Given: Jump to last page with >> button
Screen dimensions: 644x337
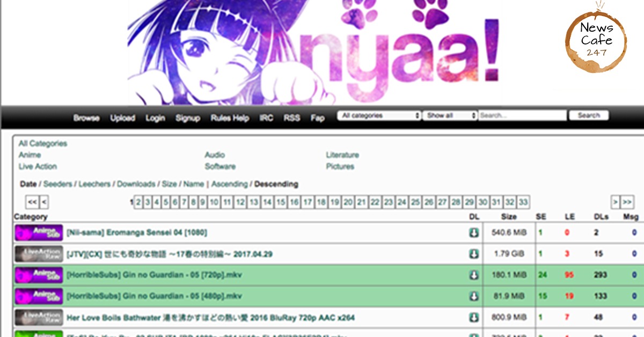Looking at the screenshot, I should (627, 202).
